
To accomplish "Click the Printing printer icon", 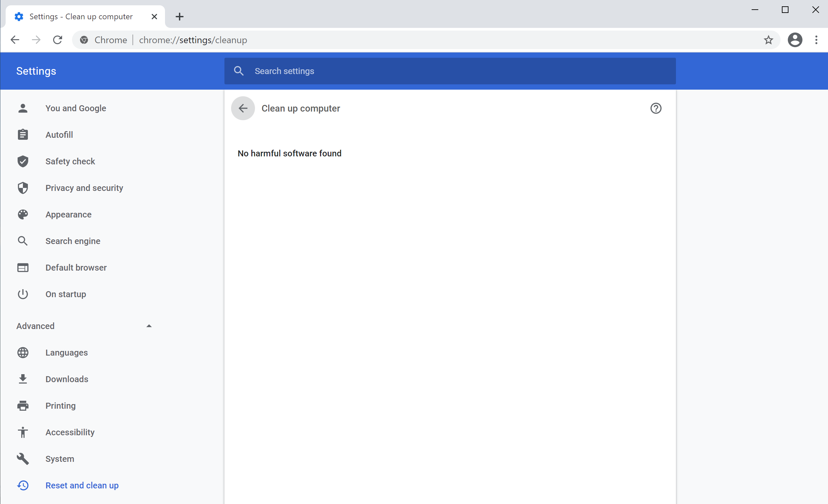I will 23,405.
